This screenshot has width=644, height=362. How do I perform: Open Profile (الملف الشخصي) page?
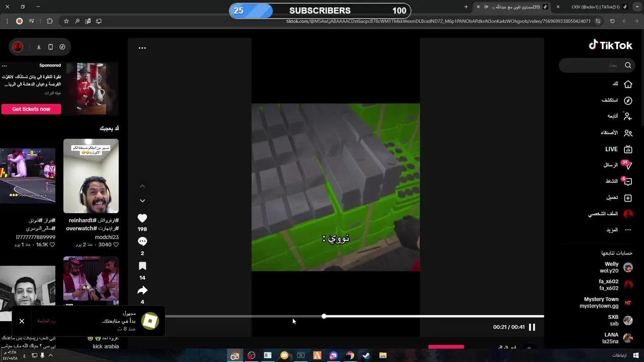pyautogui.click(x=610, y=214)
